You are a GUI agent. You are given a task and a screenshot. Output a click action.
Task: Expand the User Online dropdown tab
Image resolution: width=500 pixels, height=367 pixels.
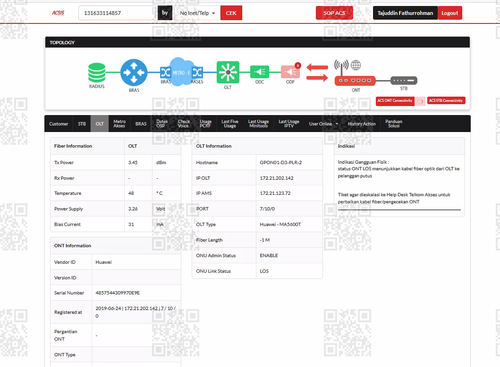point(323,124)
